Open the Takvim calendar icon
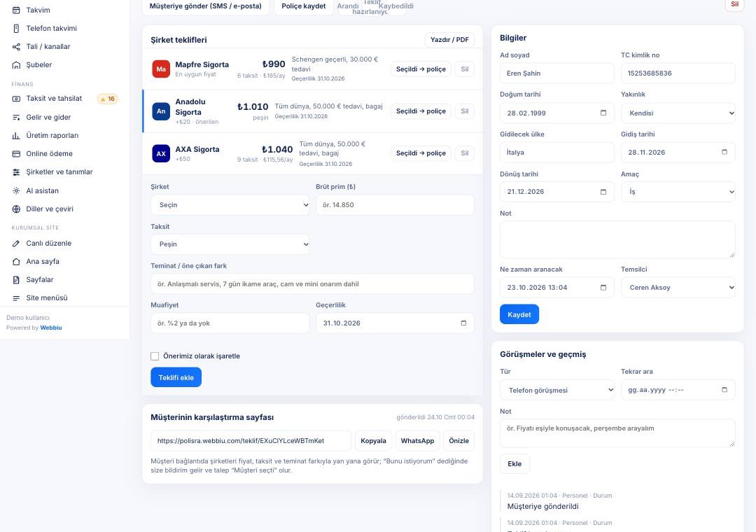This screenshot has width=756, height=532. 16,10
